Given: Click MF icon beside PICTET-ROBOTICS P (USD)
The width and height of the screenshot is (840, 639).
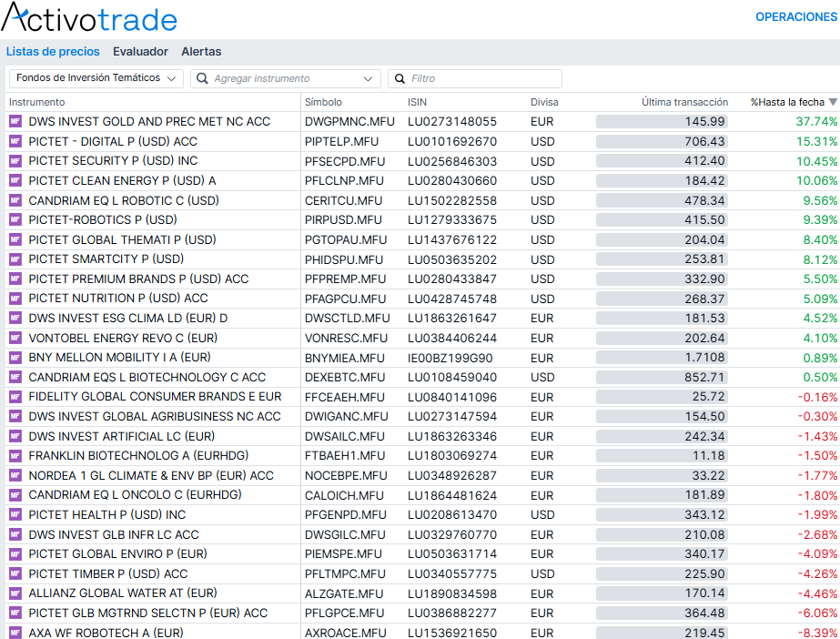Looking at the screenshot, I should 15,219.
